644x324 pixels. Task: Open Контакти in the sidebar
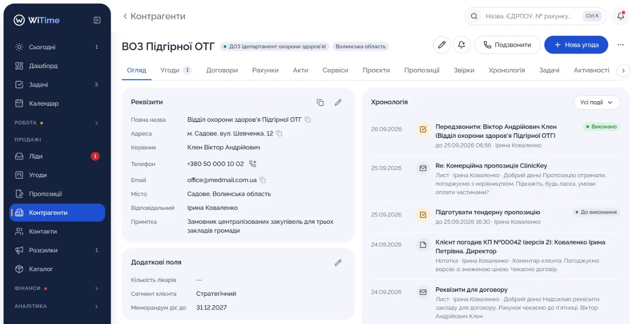(57, 231)
